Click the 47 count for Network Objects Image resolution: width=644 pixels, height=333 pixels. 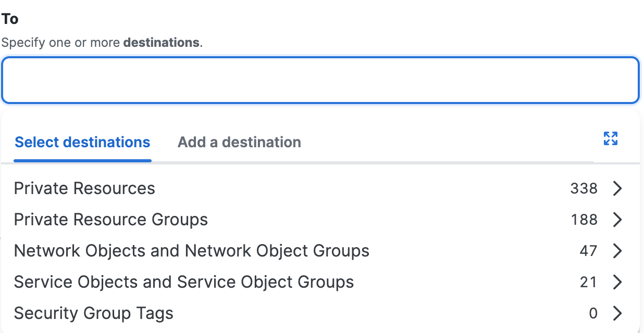tap(588, 251)
